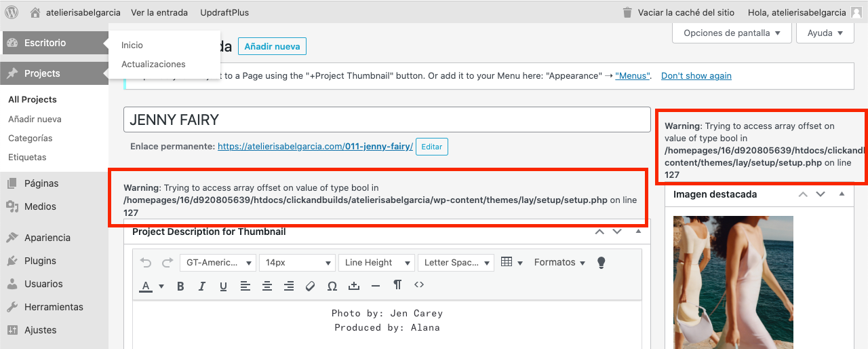868x349 pixels.
Task: Select Actualizaciones from the Escritorio submenu
Action: click(x=153, y=64)
